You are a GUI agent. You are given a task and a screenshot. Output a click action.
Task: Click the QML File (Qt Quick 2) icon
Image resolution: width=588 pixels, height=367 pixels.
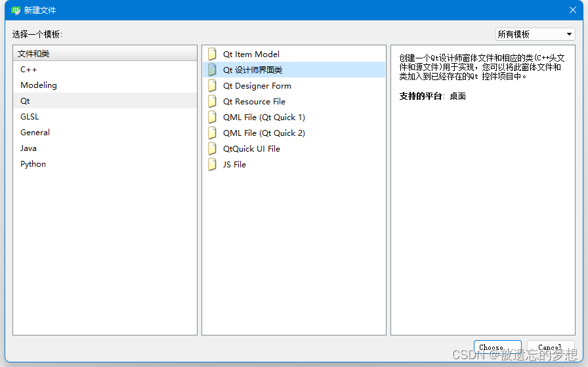point(212,133)
